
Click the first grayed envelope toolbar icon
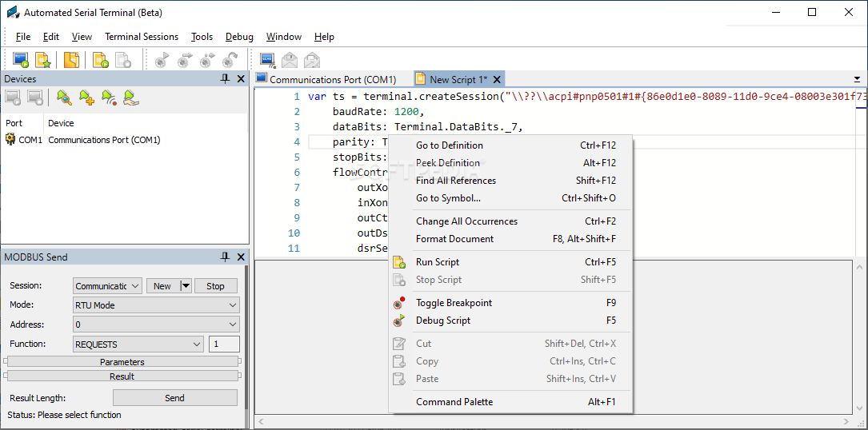coord(290,60)
